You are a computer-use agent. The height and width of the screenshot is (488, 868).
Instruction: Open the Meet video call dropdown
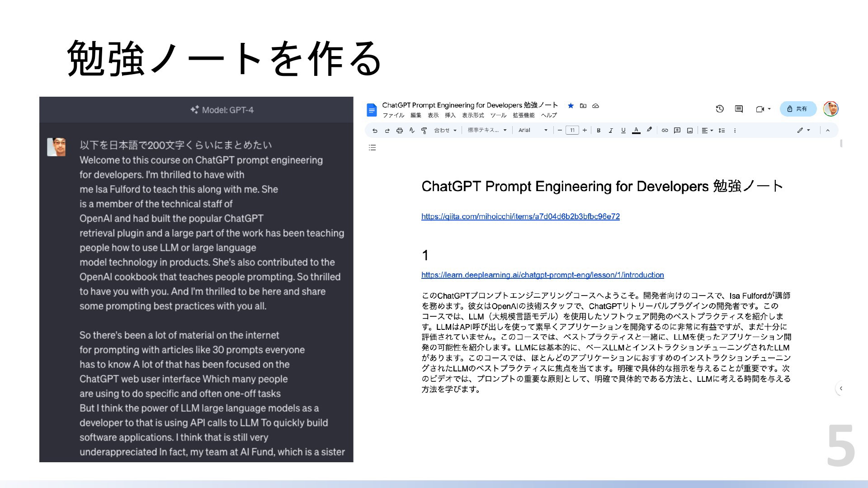click(763, 109)
